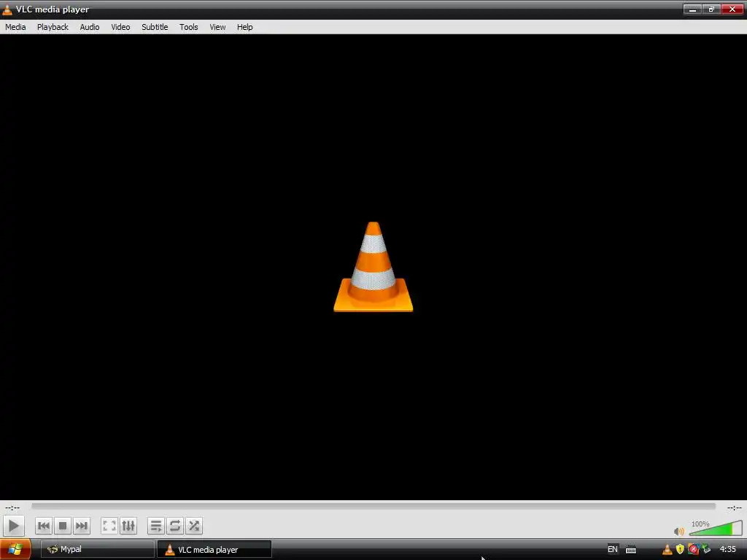Minimize the VLC window

click(x=692, y=9)
